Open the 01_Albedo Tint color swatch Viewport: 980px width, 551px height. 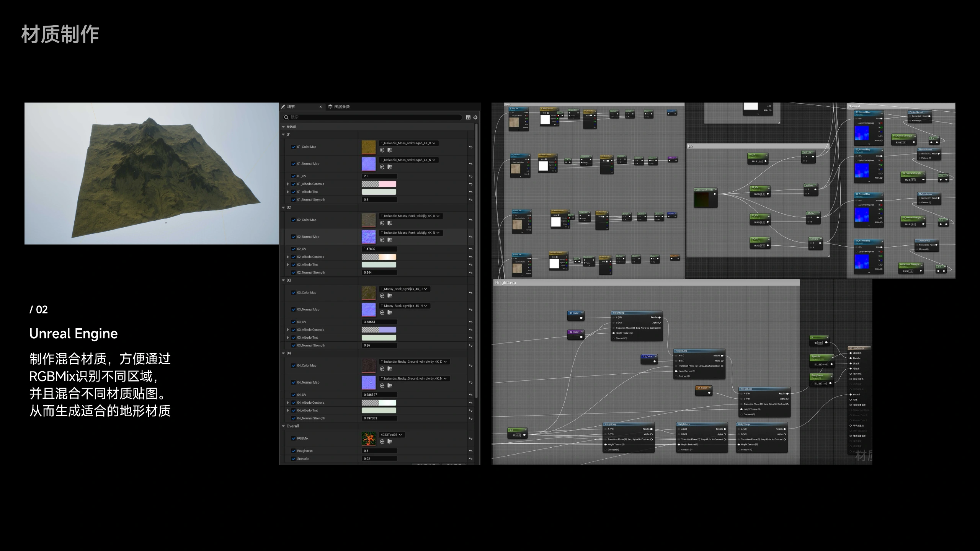tap(379, 192)
